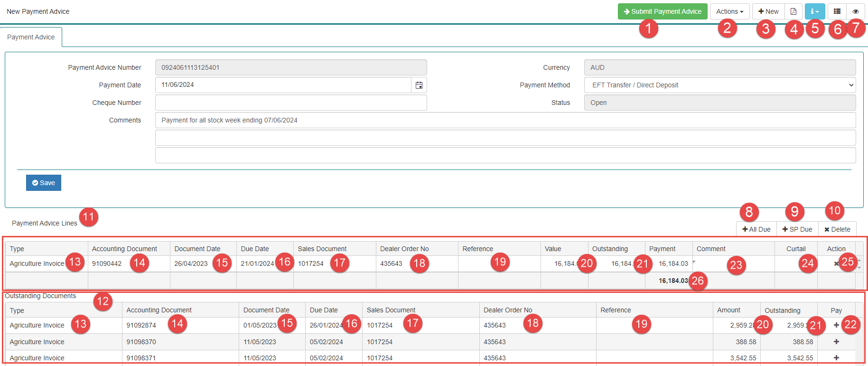The width and height of the screenshot is (868, 366).
Task: Add invoice 91092874 to payment
Action: pos(836,325)
